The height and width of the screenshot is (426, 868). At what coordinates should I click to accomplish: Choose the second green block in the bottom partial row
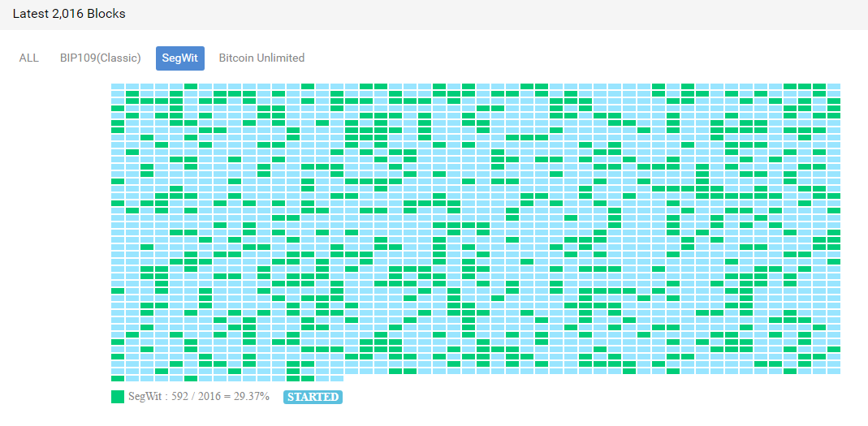pyautogui.click(x=191, y=378)
